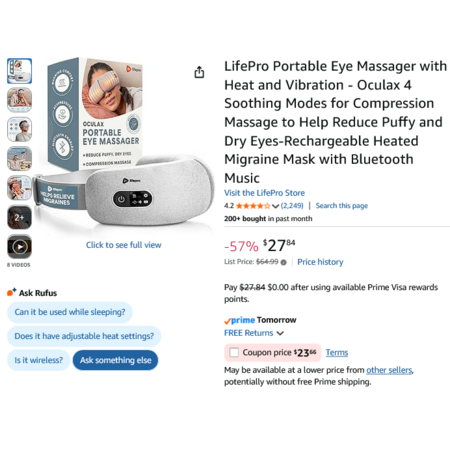Play the product video thumbnail
The image size is (450, 450).
(20, 247)
